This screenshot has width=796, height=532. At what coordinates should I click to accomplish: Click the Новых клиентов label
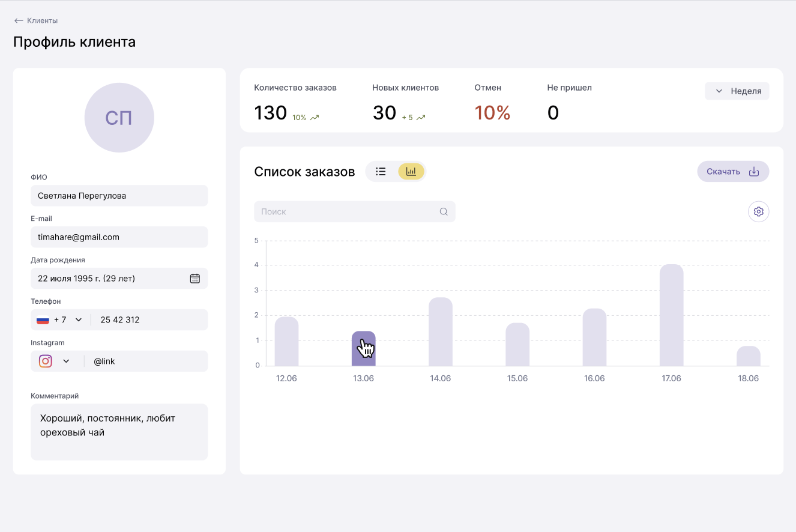[x=406, y=88]
